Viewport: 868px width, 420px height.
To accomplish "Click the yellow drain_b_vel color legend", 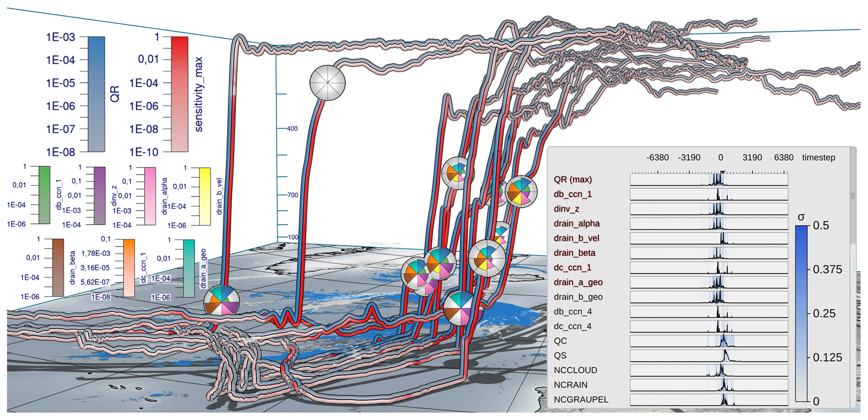I will tap(205, 196).
